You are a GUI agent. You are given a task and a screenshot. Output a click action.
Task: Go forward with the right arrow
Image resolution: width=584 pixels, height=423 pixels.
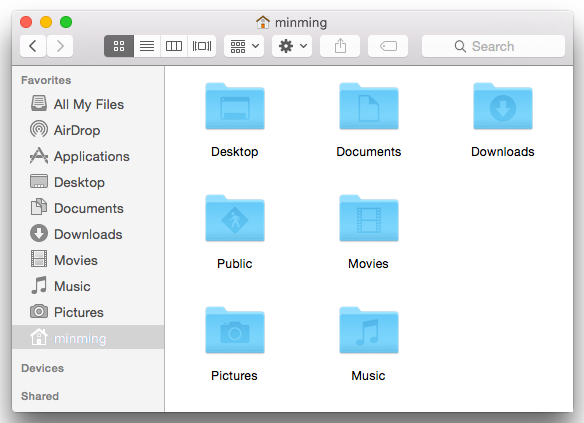pyautogui.click(x=60, y=46)
